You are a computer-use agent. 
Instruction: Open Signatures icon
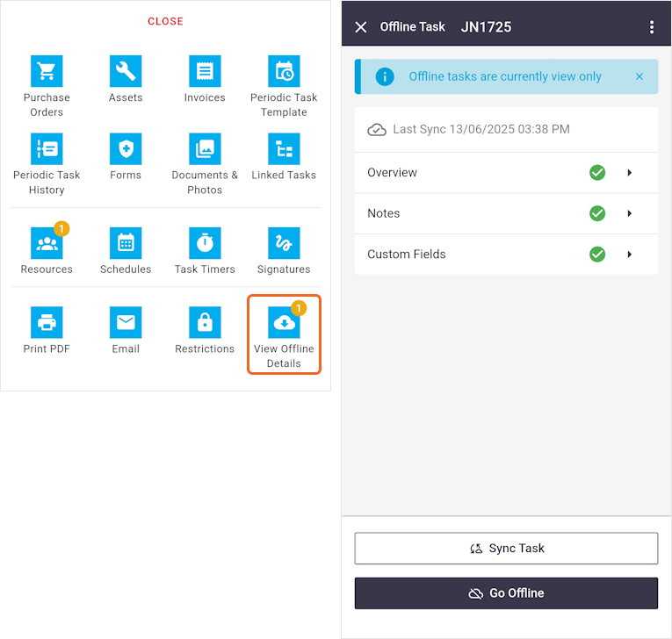[284, 243]
